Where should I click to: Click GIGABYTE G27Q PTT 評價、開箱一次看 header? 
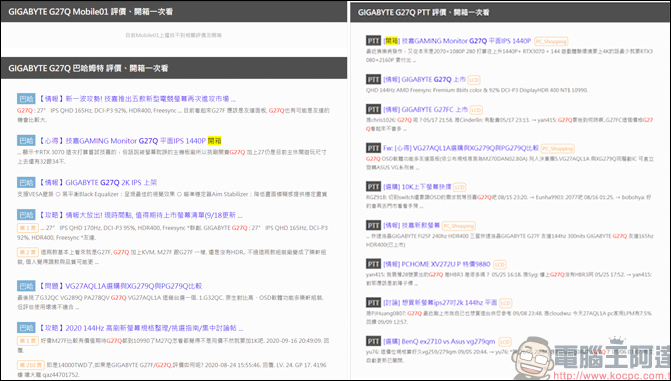[x=511, y=12]
